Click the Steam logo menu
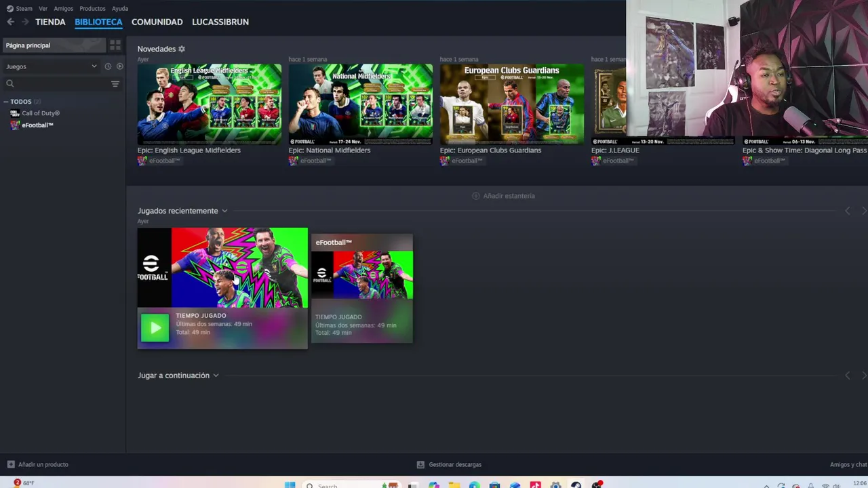Image resolution: width=868 pixels, height=488 pixels. (9, 9)
